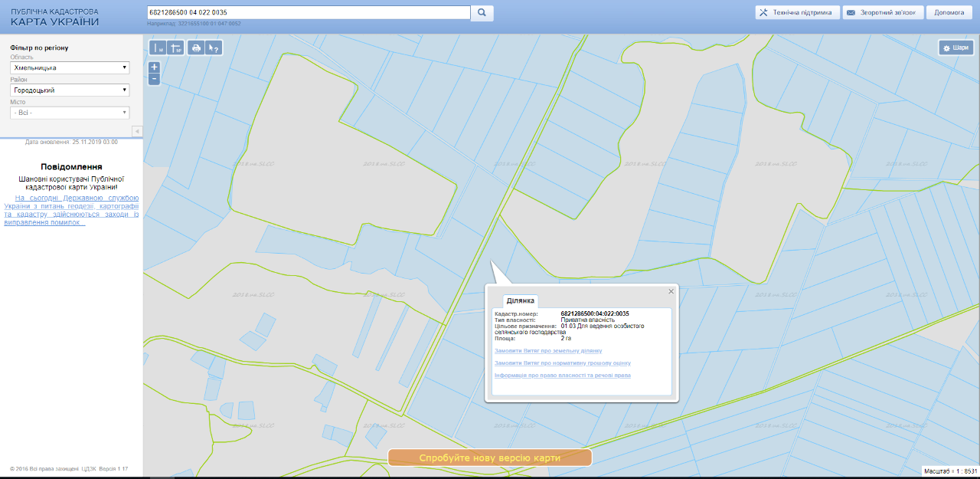Click the Зворотний зв'язок button
980x479 pixels.
[x=883, y=13]
